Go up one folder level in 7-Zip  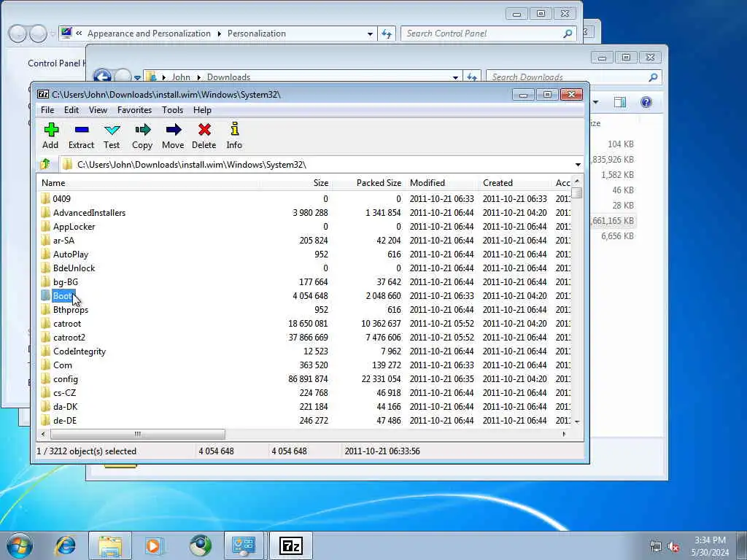pos(46,164)
